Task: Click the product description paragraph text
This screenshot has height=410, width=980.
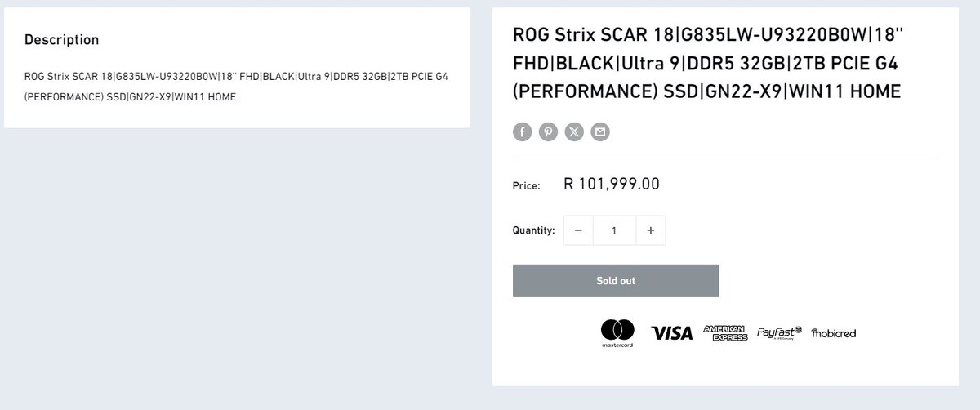Action: [236, 87]
